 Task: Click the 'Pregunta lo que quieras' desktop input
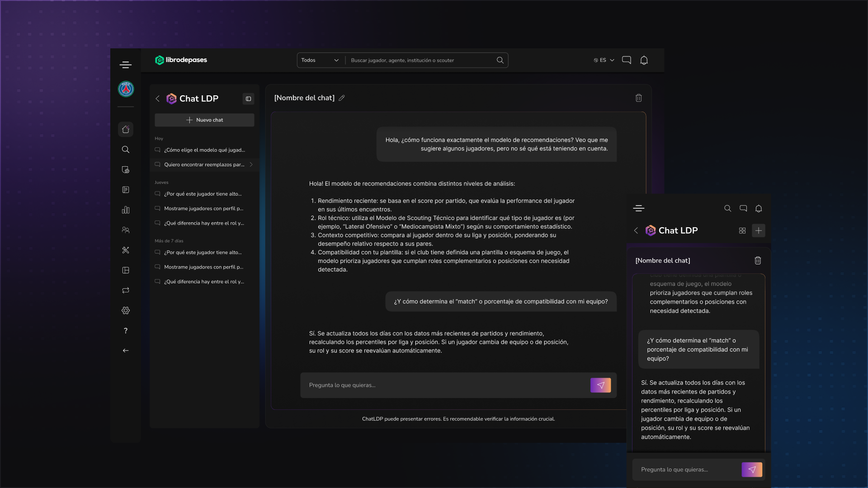coord(443,385)
